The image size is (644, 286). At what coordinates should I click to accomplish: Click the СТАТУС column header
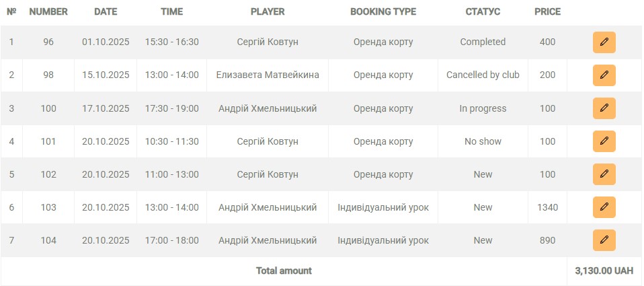[483, 11]
